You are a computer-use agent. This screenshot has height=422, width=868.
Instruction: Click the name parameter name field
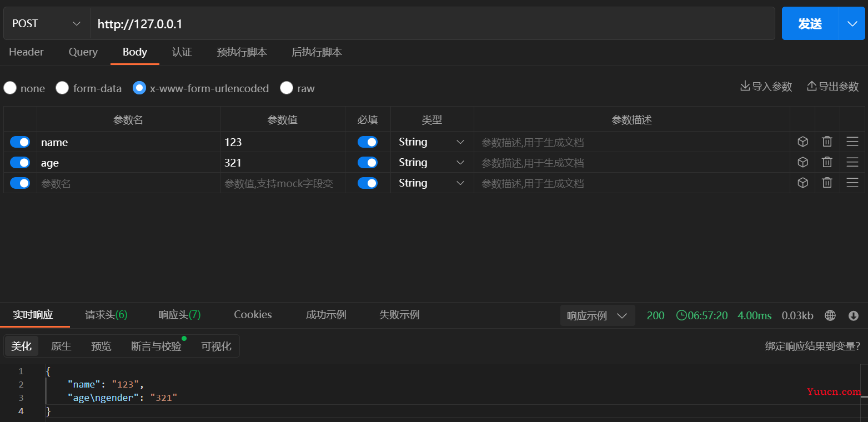[128, 142]
